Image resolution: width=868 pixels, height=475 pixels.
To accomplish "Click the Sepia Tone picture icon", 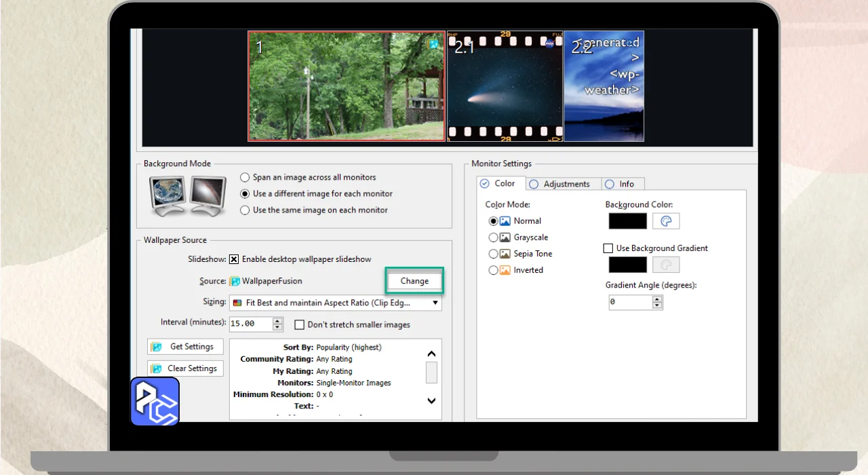I will pyautogui.click(x=505, y=254).
